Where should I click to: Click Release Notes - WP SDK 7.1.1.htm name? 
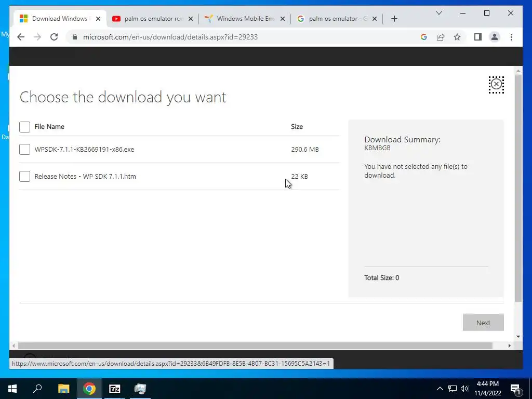[x=85, y=177]
